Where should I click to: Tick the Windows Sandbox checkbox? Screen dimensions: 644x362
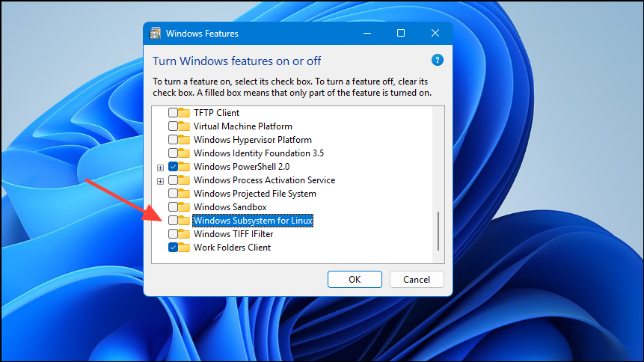click(173, 207)
